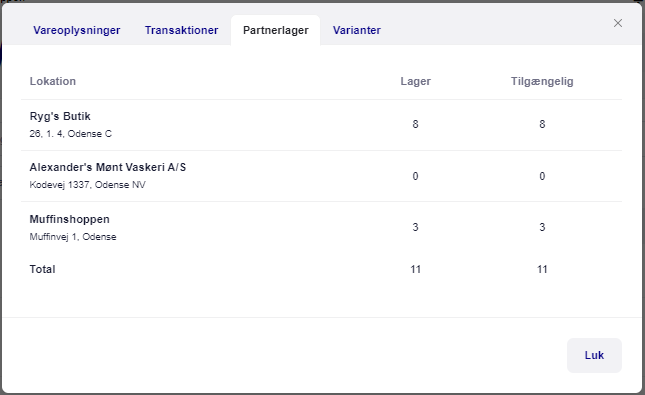Go to the Varianter tab
Viewport: 645px width, 395px height.
pos(357,30)
